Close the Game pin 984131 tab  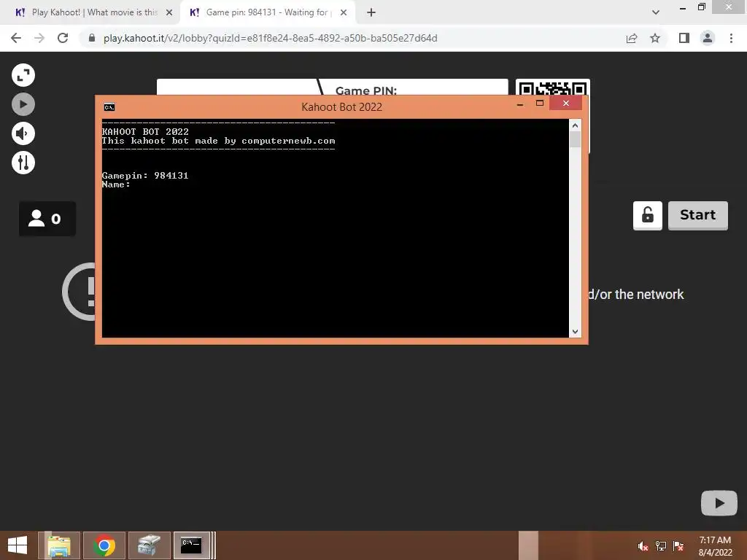click(x=344, y=12)
